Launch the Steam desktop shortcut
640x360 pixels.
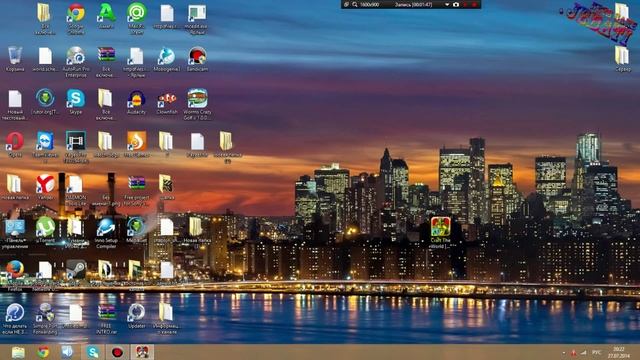(76, 269)
